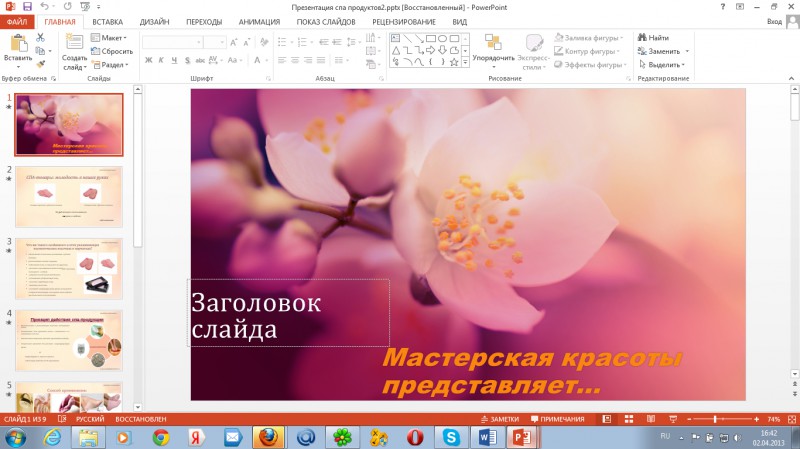Collapse the ribbon with the chevron arrow
The image size is (800, 449).
791,79
